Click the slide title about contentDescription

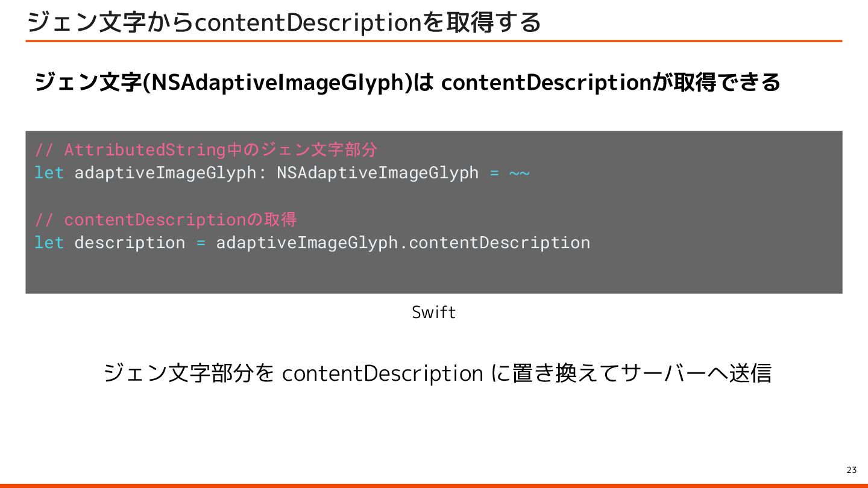pos(283,23)
